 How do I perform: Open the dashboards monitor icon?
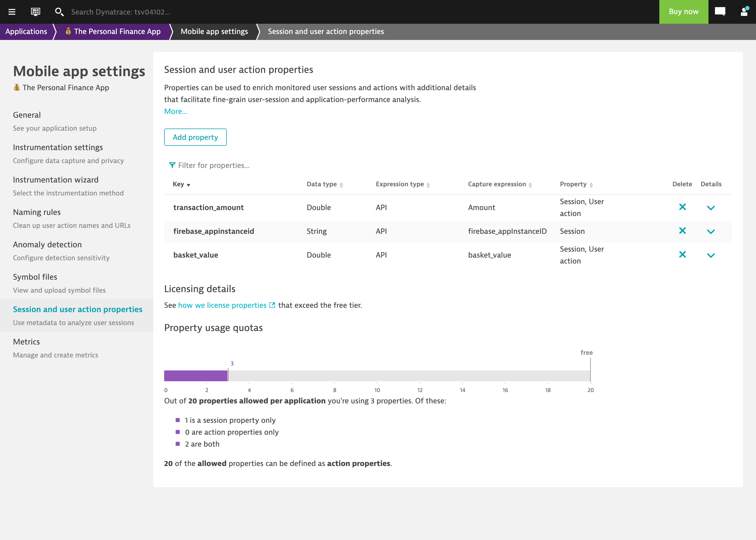(36, 12)
